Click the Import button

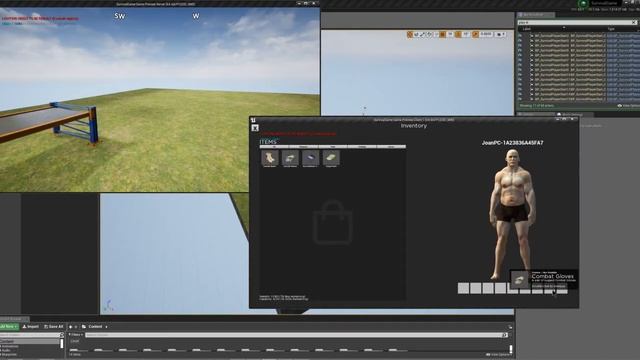31,327
